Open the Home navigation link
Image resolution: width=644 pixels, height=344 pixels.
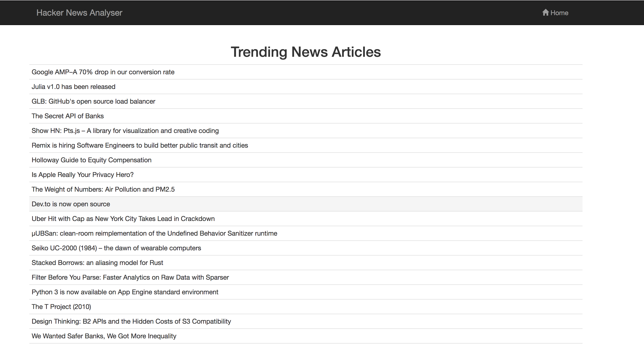tap(555, 13)
